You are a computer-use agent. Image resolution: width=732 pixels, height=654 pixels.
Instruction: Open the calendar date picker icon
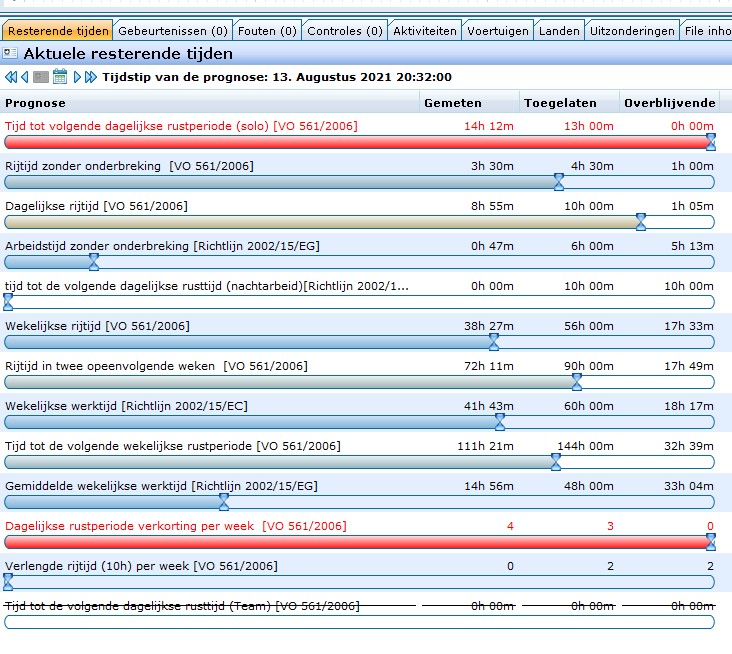pos(60,77)
